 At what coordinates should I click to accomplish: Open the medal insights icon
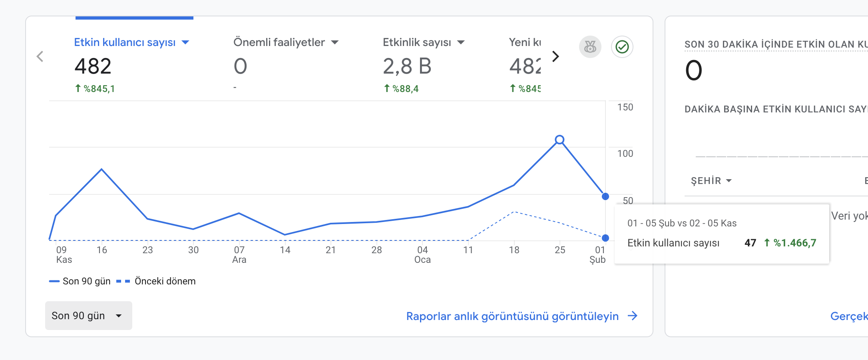point(590,47)
